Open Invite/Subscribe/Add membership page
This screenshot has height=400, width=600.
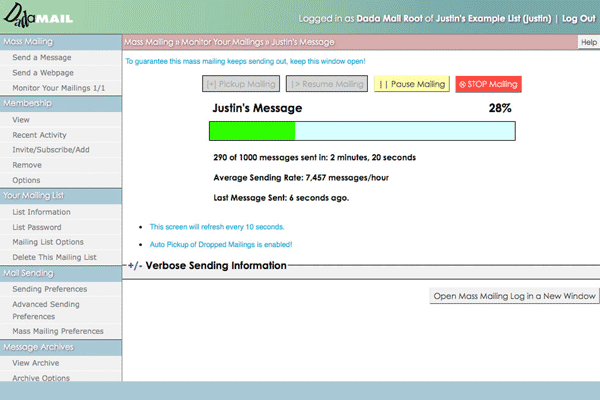48,149
